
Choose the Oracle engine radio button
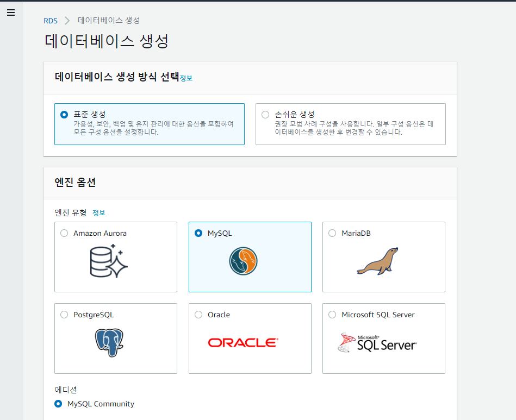coord(198,315)
